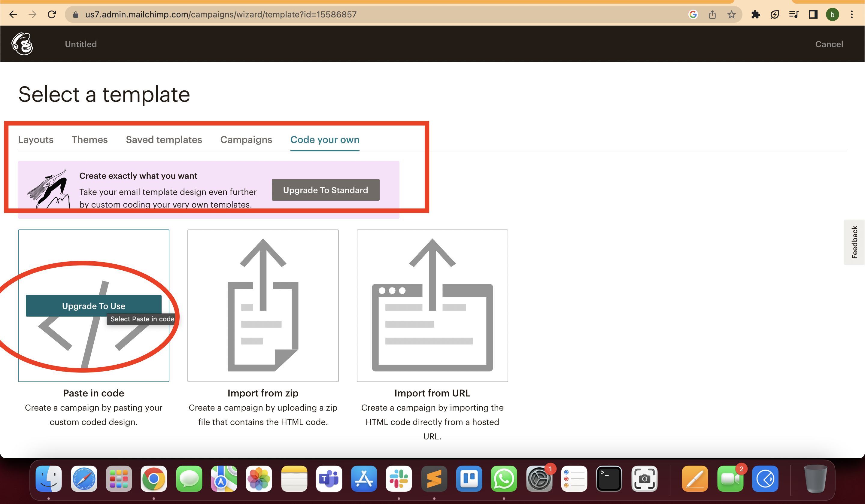Switch to the Layouts tab
Screen dimensions: 865x504
36,139
